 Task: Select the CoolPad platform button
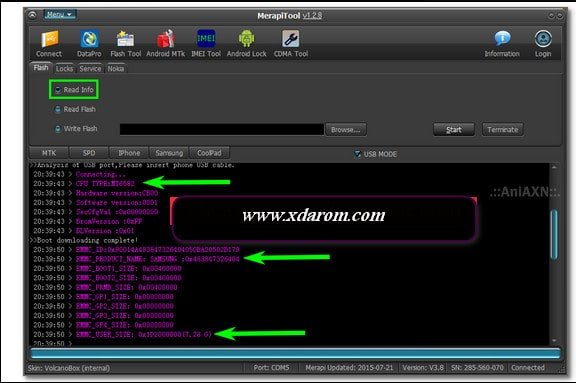209,153
